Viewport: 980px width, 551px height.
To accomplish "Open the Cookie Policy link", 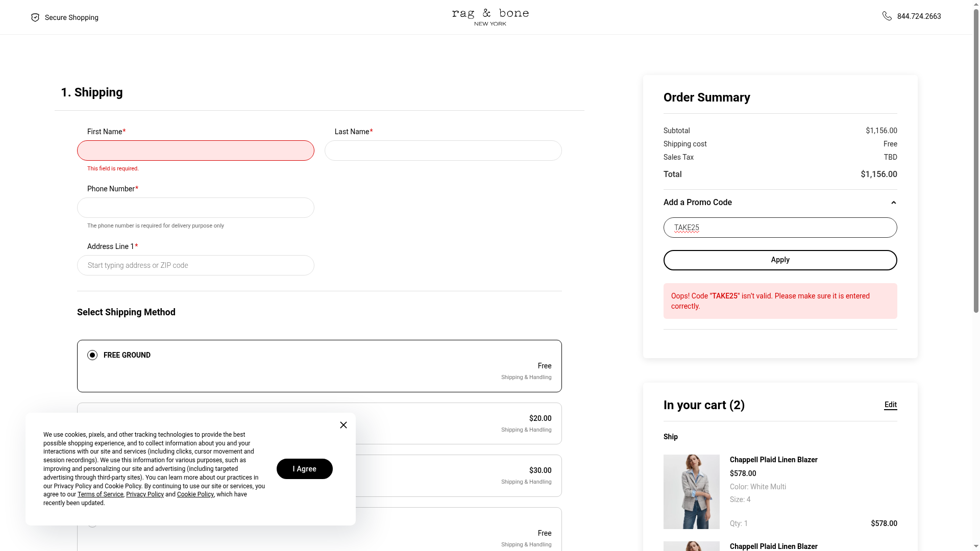I will tap(195, 494).
